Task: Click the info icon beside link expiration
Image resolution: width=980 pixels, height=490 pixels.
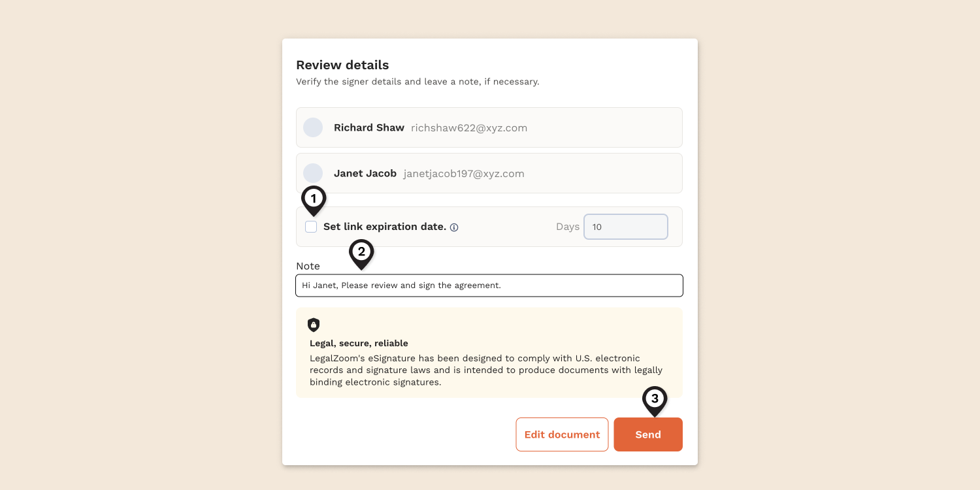Action: pyautogui.click(x=454, y=227)
